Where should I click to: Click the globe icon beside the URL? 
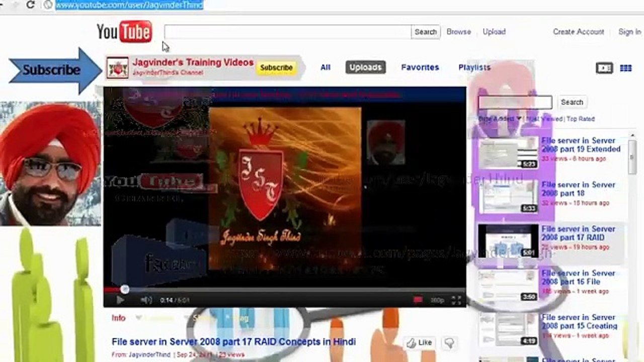pyautogui.click(x=48, y=5)
